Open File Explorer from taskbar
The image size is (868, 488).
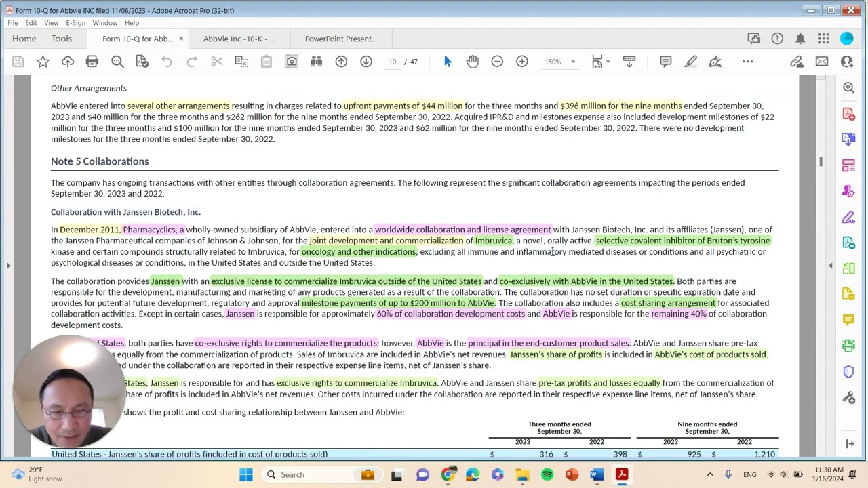522,474
